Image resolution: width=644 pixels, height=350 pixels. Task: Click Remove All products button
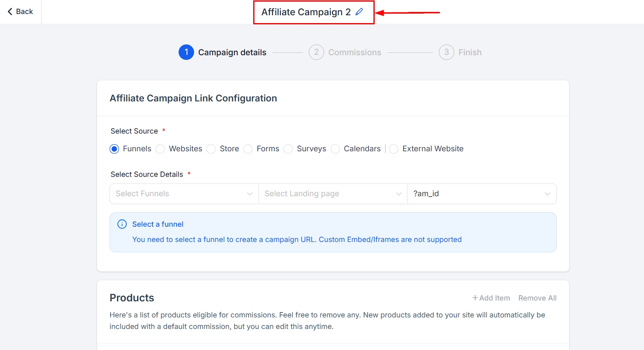coord(537,298)
